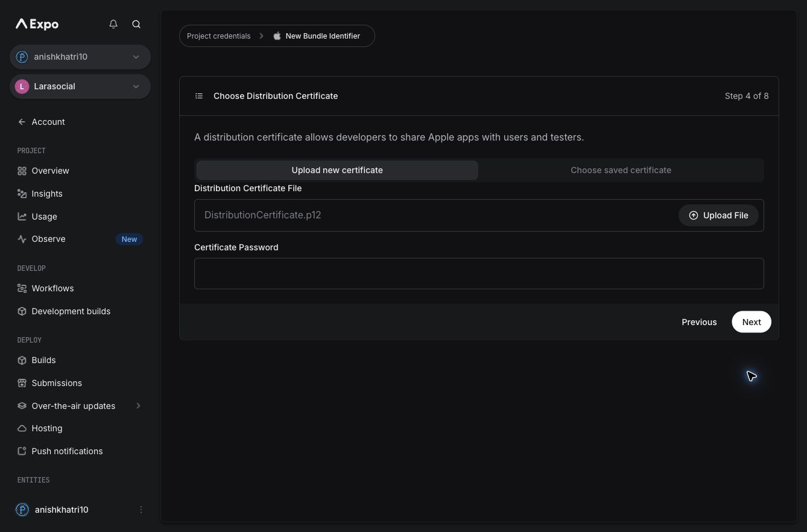Expand the anishkhatri10 account dropdown

tap(136, 57)
